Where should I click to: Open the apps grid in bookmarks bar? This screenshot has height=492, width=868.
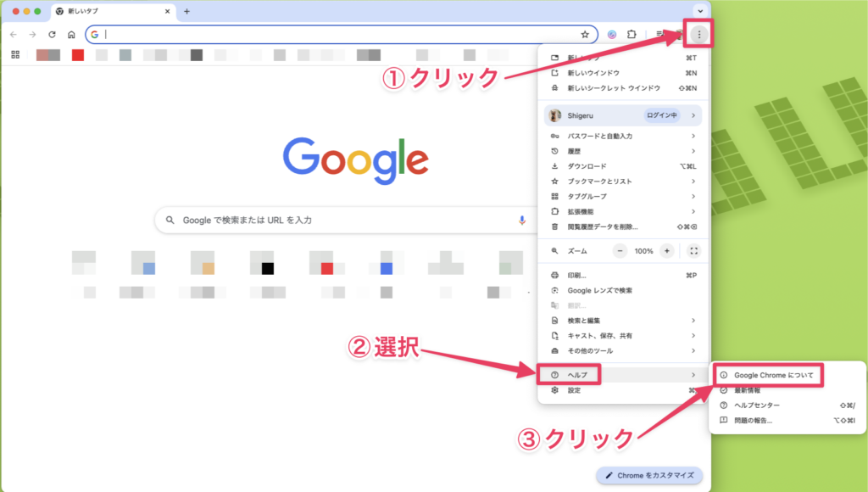[15, 54]
